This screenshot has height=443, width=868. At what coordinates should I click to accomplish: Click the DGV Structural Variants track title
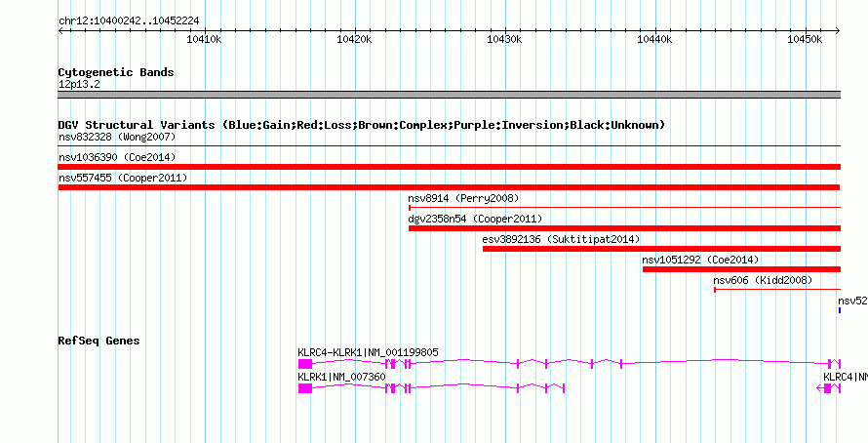[x=362, y=125]
